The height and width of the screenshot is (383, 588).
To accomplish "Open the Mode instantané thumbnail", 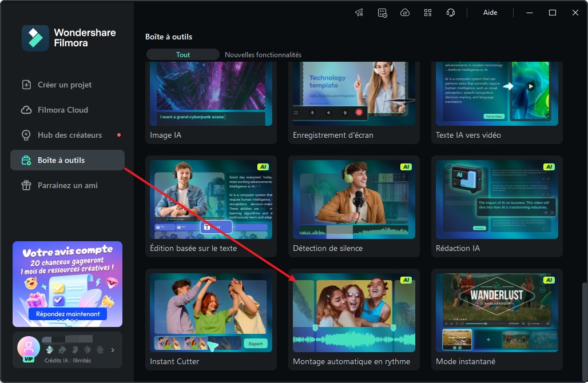I will coord(497,313).
